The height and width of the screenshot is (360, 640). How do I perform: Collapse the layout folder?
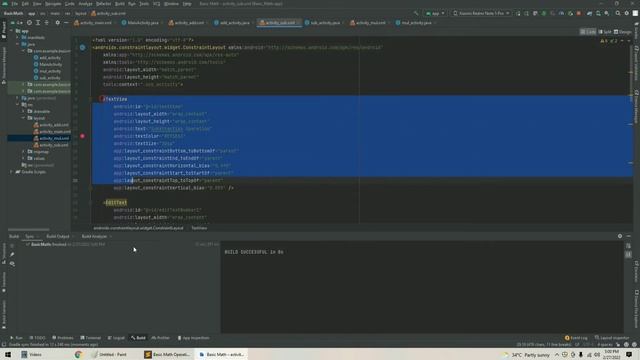tap(24, 118)
